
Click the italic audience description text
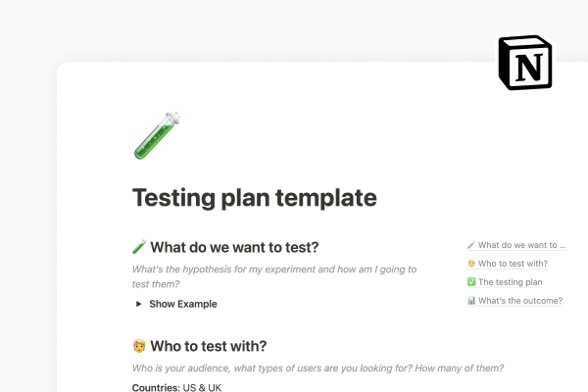(318, 368)
